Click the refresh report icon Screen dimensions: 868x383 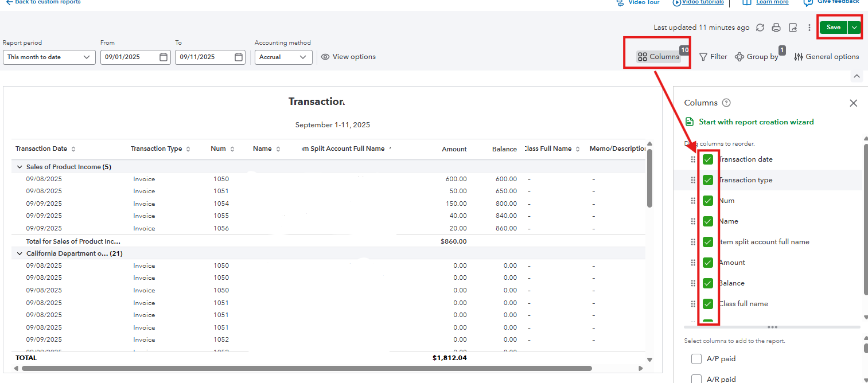click(x=760, y=28)
